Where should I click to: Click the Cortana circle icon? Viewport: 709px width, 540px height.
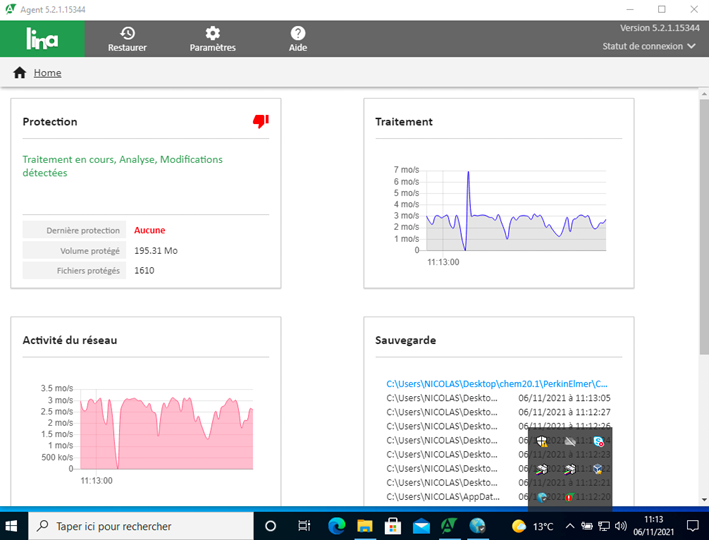[270, 526]
